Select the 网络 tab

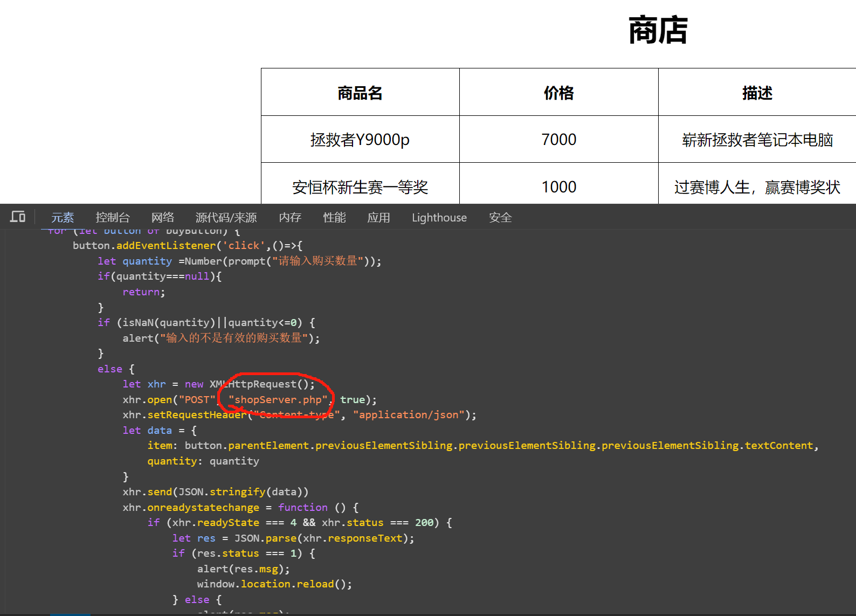163,218
